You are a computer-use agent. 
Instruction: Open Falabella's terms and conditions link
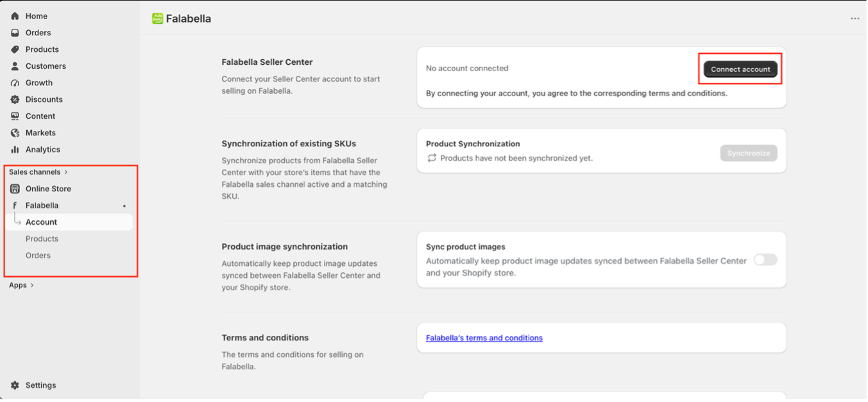click(x=484, y=338)
